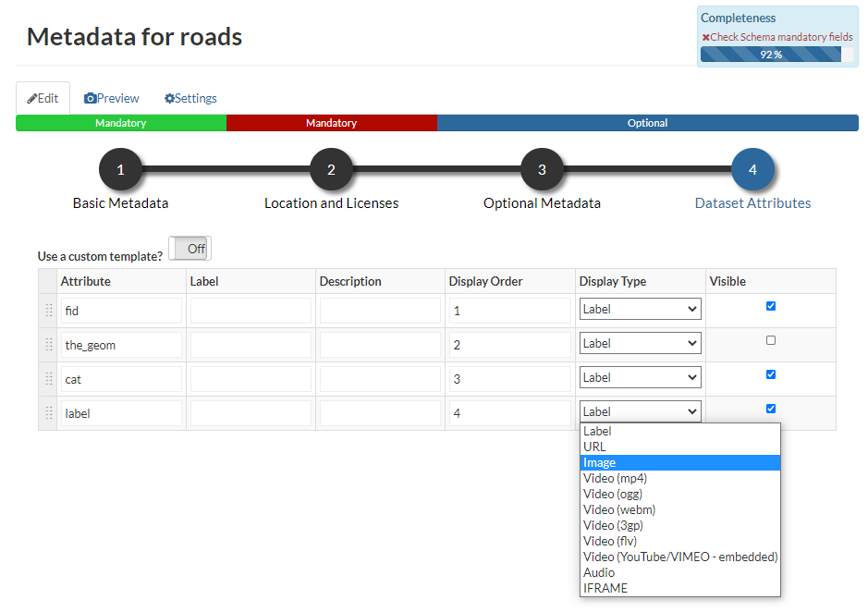Switch the custom template toggle to On
Viewport: 868px width, 612px height.
(x=189, y=248)
